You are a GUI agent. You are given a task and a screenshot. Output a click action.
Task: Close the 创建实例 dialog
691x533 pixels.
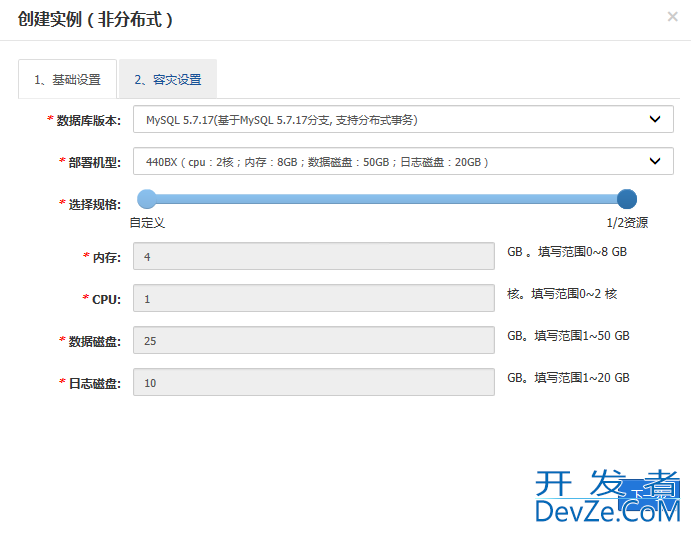pyautogui.click(x=672, y=17)
